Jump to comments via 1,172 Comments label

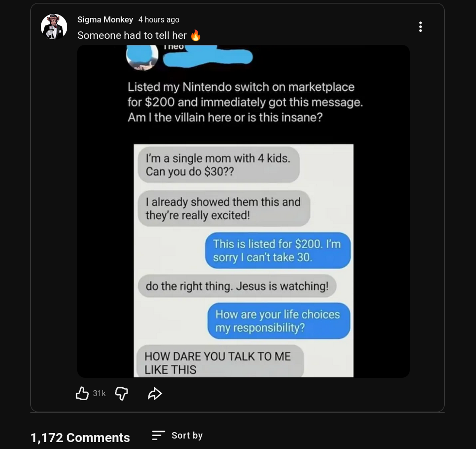[80, 438]
